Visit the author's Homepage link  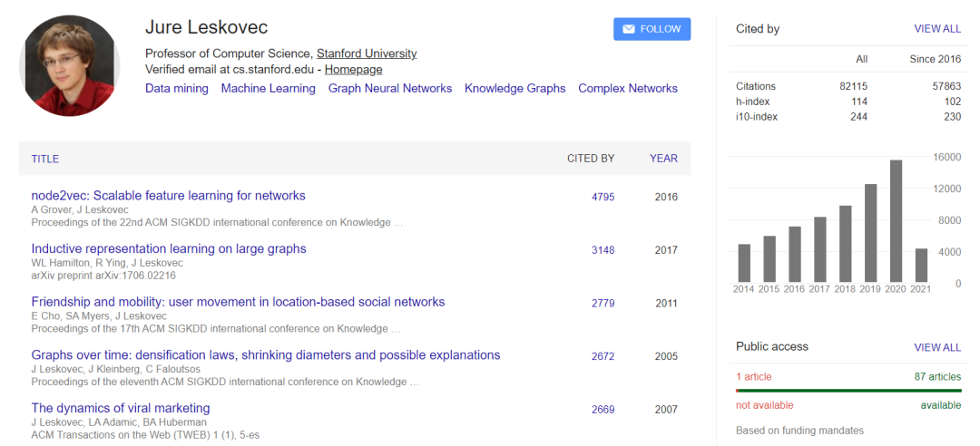click(353, 70)
